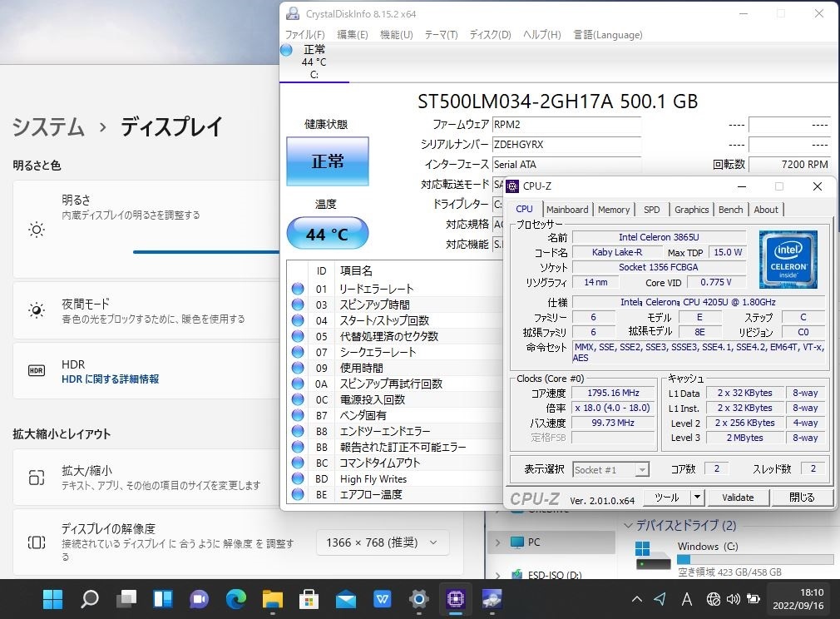Switch to CPU-Z on the taskbar
The image size is (840, 619).
click(456, 599)
